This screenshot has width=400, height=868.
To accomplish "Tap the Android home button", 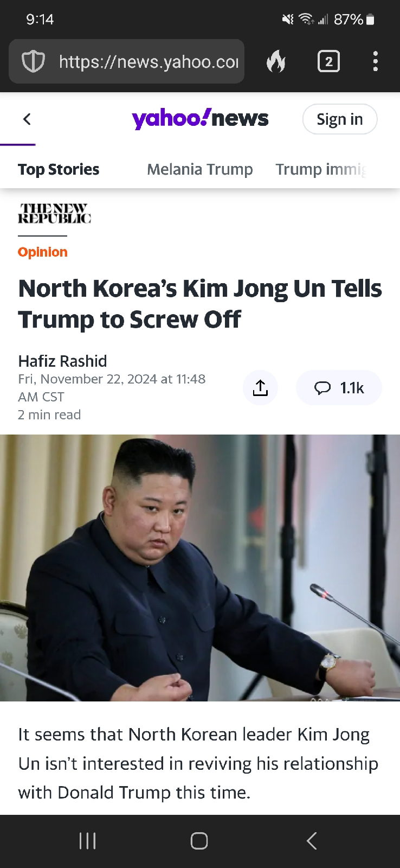I will point(199,841).
